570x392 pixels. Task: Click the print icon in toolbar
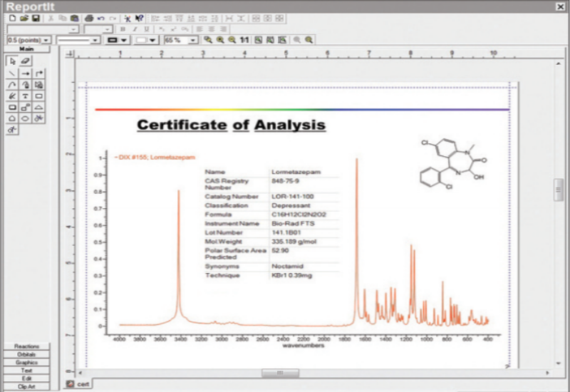[89, 17]
